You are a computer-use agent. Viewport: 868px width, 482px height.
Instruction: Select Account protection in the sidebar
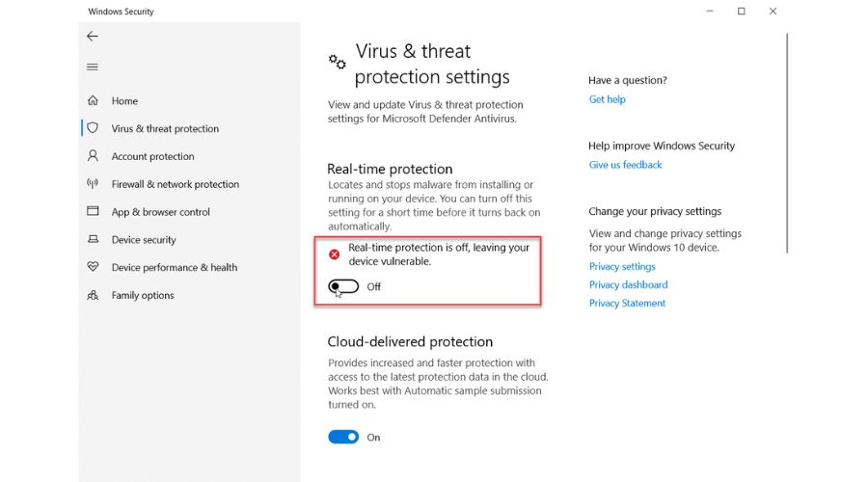coord(152,156)
